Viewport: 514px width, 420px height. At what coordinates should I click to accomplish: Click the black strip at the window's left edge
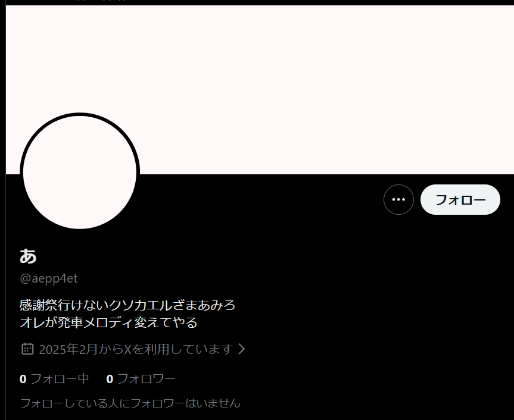point(2,210)
